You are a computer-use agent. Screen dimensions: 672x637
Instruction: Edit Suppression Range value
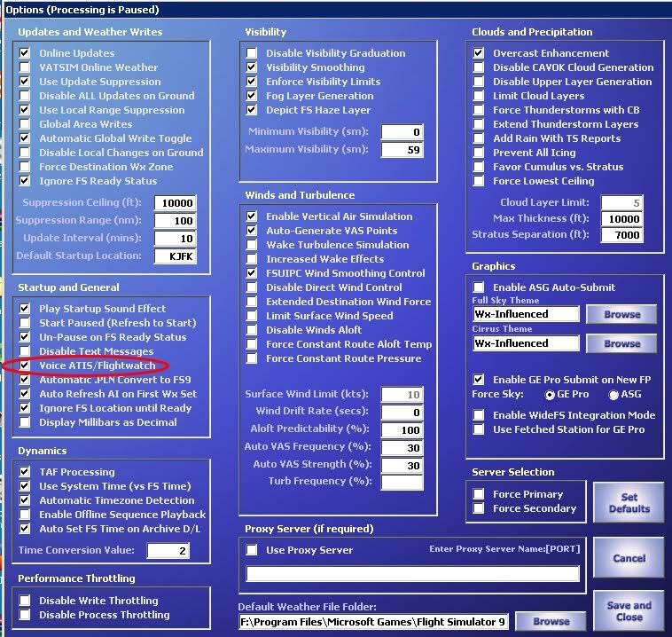click(x=176, y=221)
